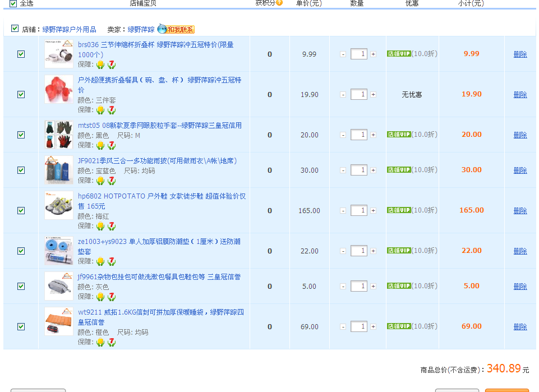Open ze1003 blue moisture pad thumbnail
The width and height of the screenshot is (539, 392).
click(59, 251)
